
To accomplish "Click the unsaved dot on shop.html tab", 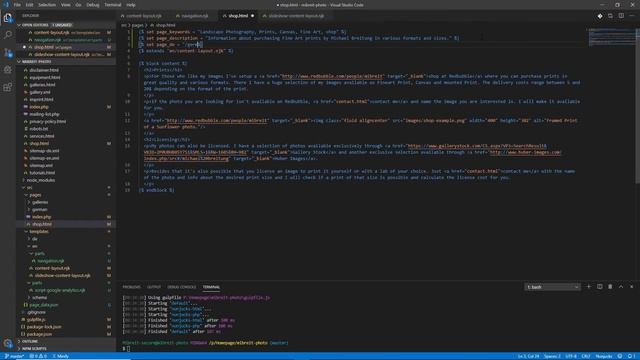I will pyautogui.click(x=252, y=16).
